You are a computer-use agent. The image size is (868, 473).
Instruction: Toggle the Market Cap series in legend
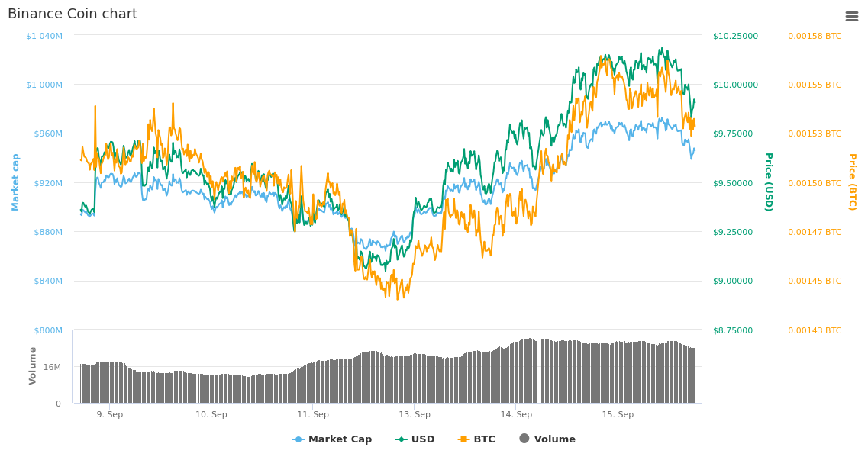[x=332, y=439]
